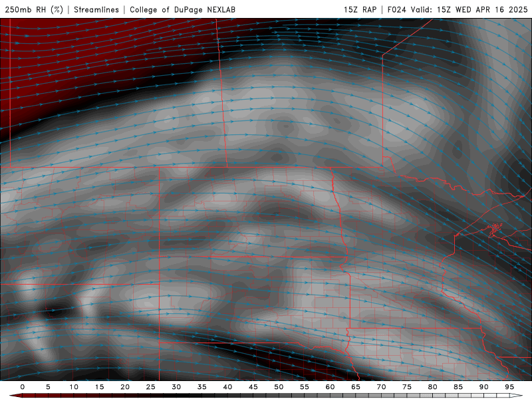Click the "0" label on color scale
Image resolution: width=532 pixels, height=399 pixels.
tap(23, 387)
